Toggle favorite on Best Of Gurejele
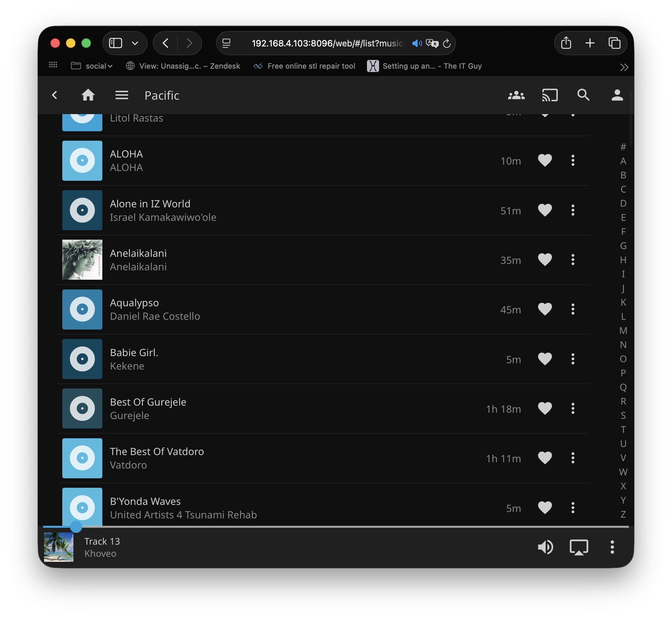 pos(545,409)
